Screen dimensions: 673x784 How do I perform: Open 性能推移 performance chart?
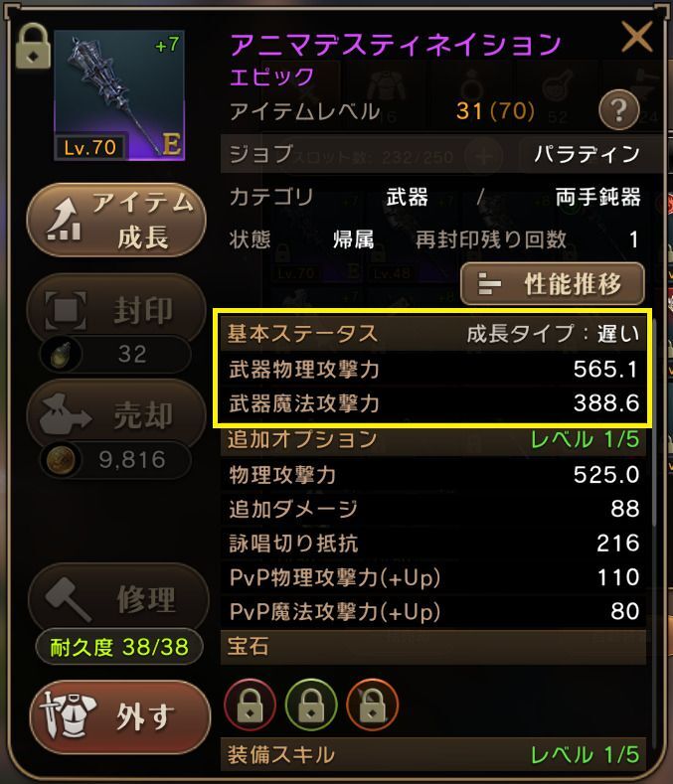(553, 283)
